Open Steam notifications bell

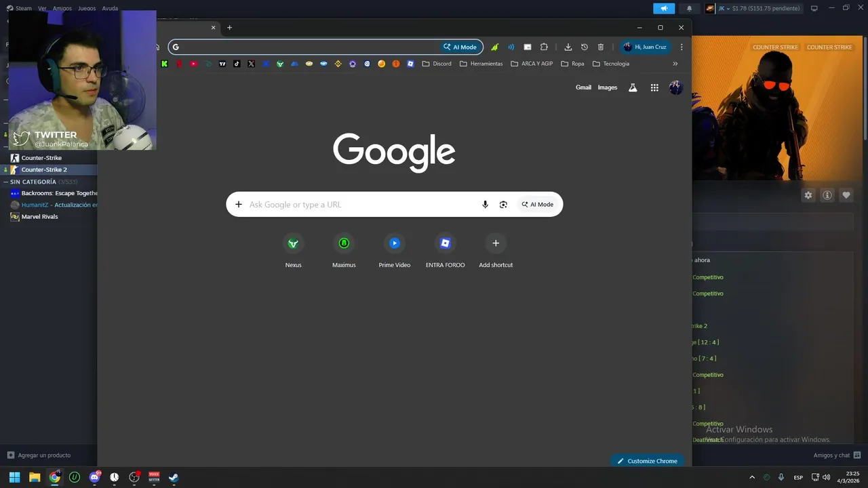(x=690, y=8)
